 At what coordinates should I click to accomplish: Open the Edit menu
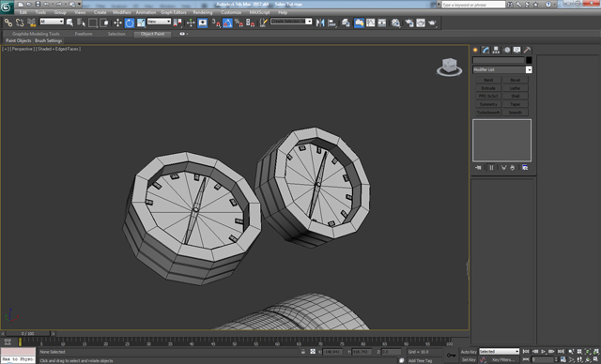(23, 12)
